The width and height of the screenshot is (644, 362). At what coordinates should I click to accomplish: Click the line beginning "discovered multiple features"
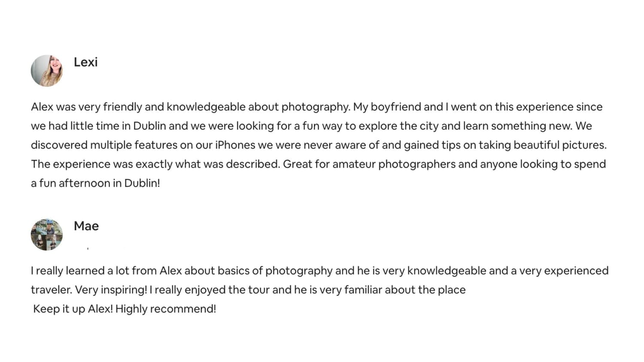(x=319, y=145)
